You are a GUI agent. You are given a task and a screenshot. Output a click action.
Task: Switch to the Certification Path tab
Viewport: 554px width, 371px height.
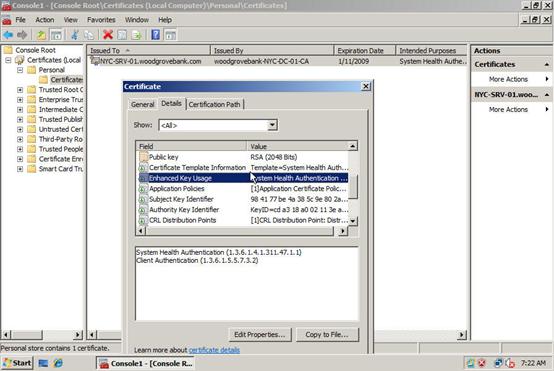pos(214,105)
